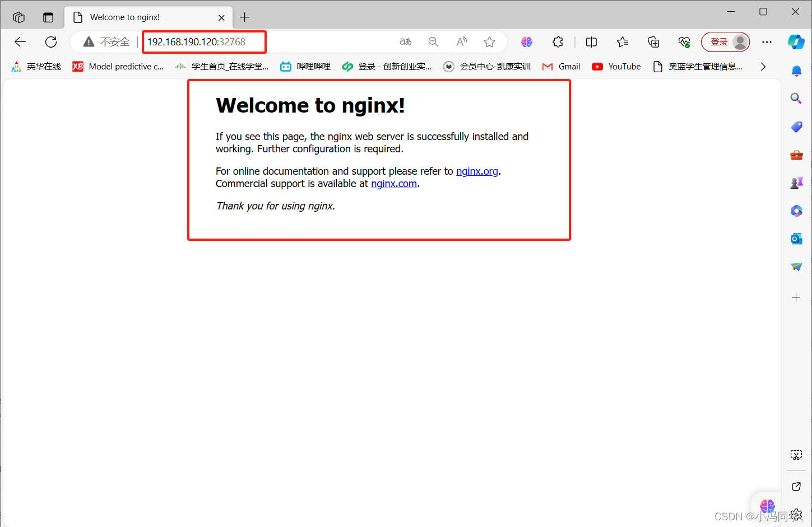Open sidebar notifications bell
Screen dimensions: 812x527
pos(796,71)
